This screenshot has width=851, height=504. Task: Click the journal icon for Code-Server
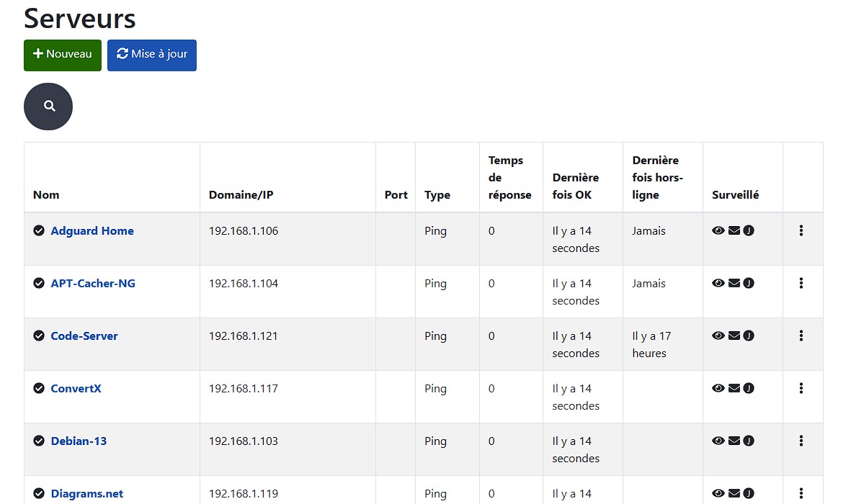pyautogui.click(x=749, y=336)
